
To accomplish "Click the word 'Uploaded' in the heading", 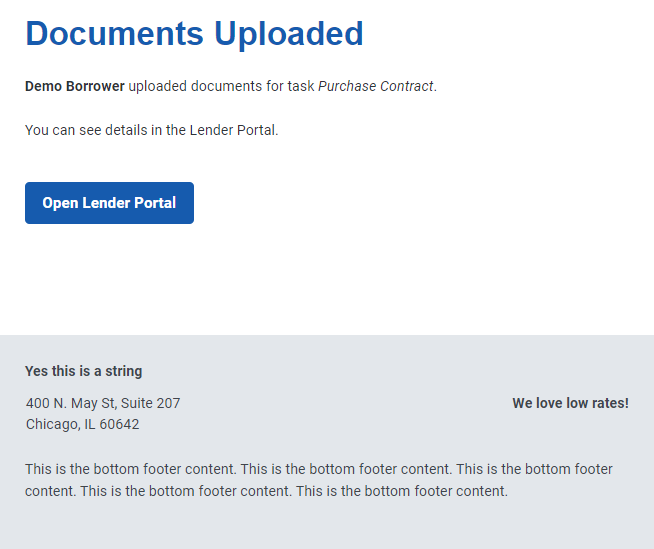I will 289,35.
